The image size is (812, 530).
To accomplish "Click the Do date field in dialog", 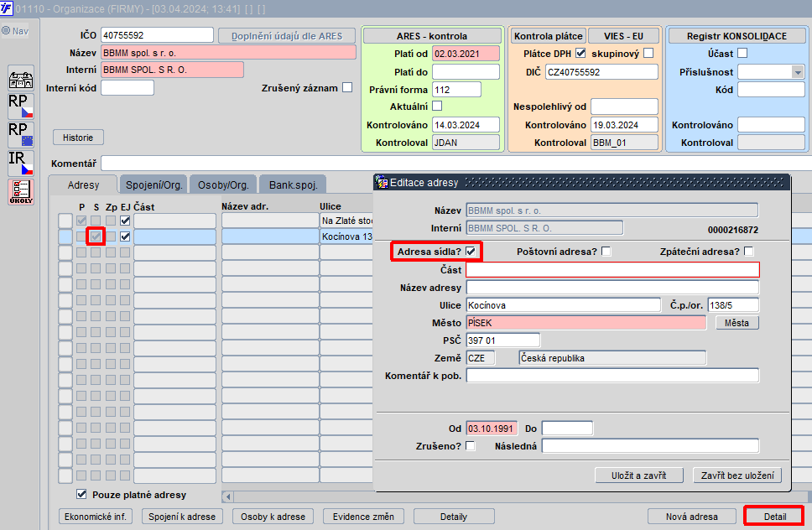I will 567,428.
